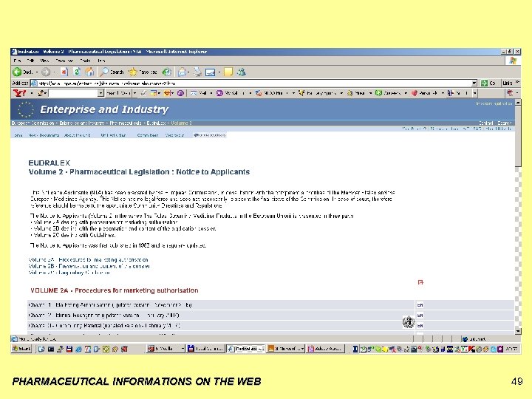Open the Yahoo logo dropdown arrow

pos(32,93)
